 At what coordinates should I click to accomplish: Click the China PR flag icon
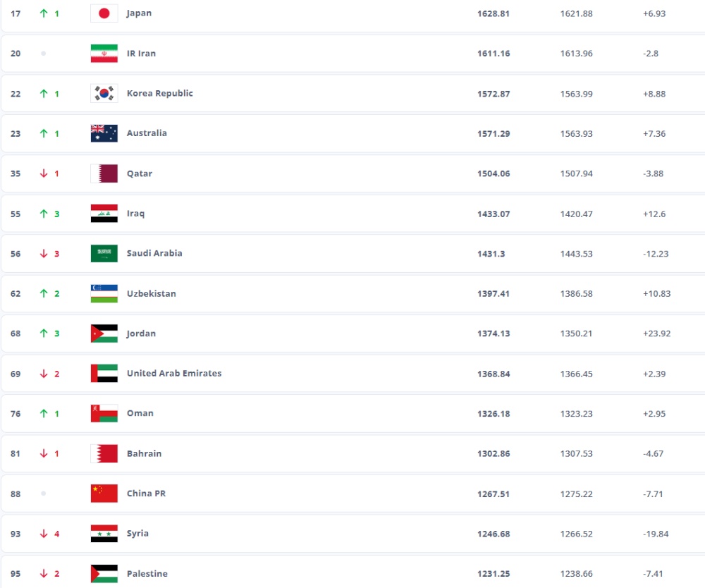pyautogui.click(x=104, y=494)
